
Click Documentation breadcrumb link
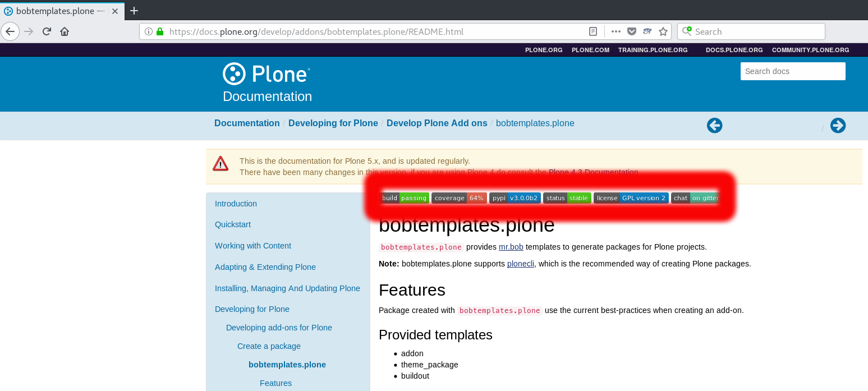click(247, 123)
